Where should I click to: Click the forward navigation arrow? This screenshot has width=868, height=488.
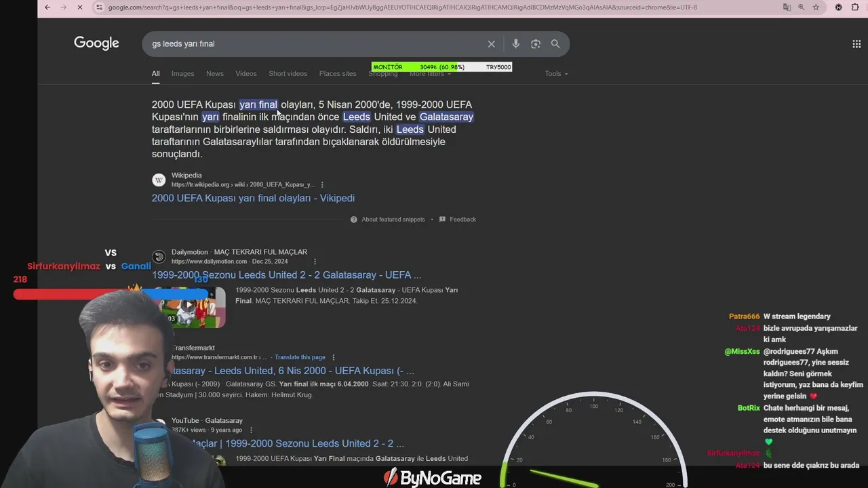64,7
